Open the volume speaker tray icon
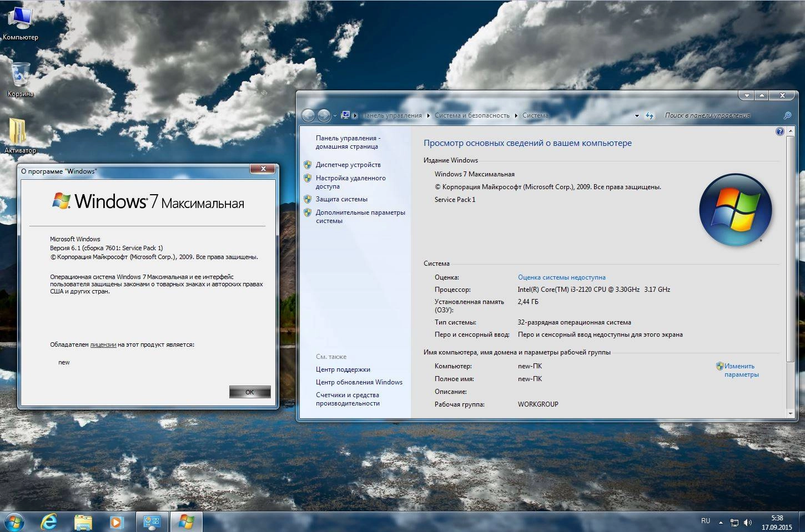Image resolution: width=805 pixels, height=532 pixels. (x=748, y=523)
